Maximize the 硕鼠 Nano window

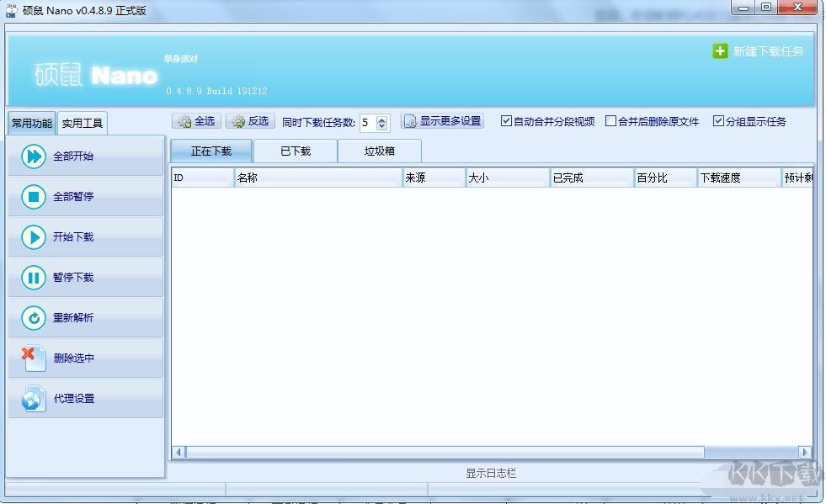tap(766, 8)
